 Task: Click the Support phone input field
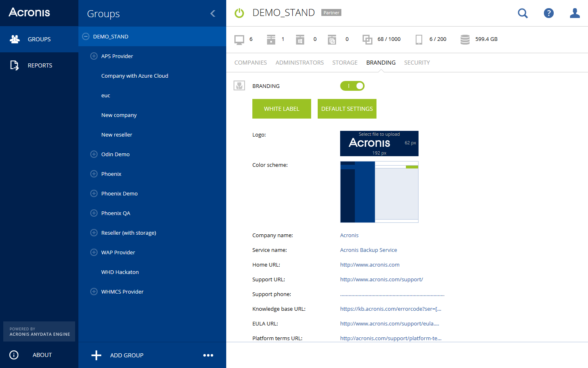click(392, 294)
